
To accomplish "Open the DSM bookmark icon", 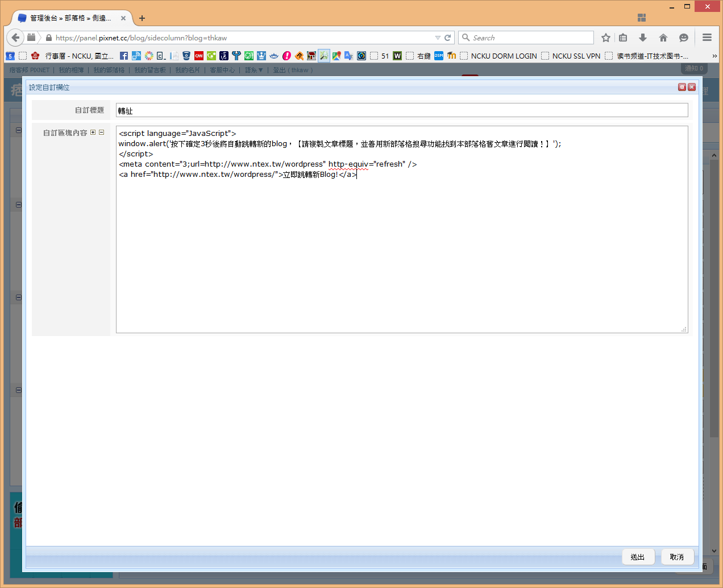I will click(439, 56).
